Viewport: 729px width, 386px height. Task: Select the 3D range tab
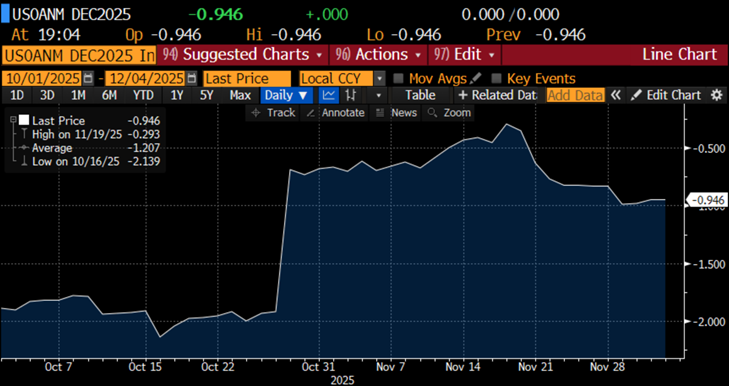click(x=47, y=95)
